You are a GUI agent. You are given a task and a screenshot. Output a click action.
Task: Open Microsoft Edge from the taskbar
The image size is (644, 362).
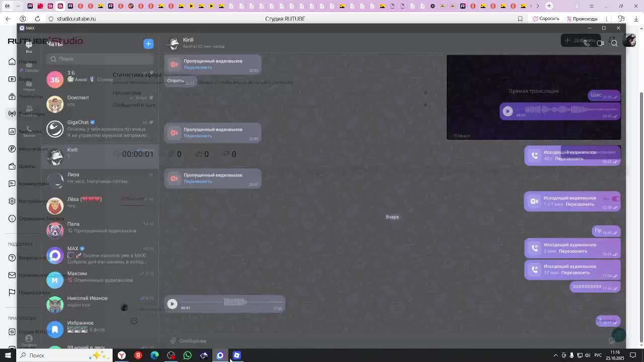[154, 355]
